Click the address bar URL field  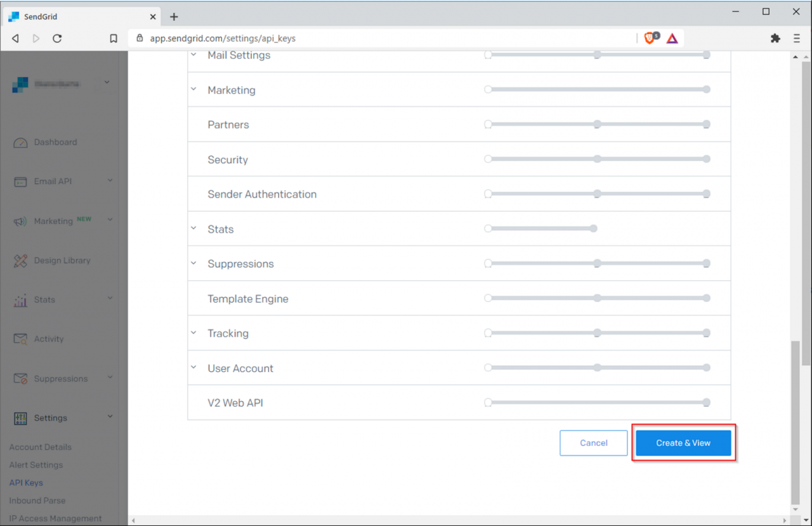tap(381, 38)
